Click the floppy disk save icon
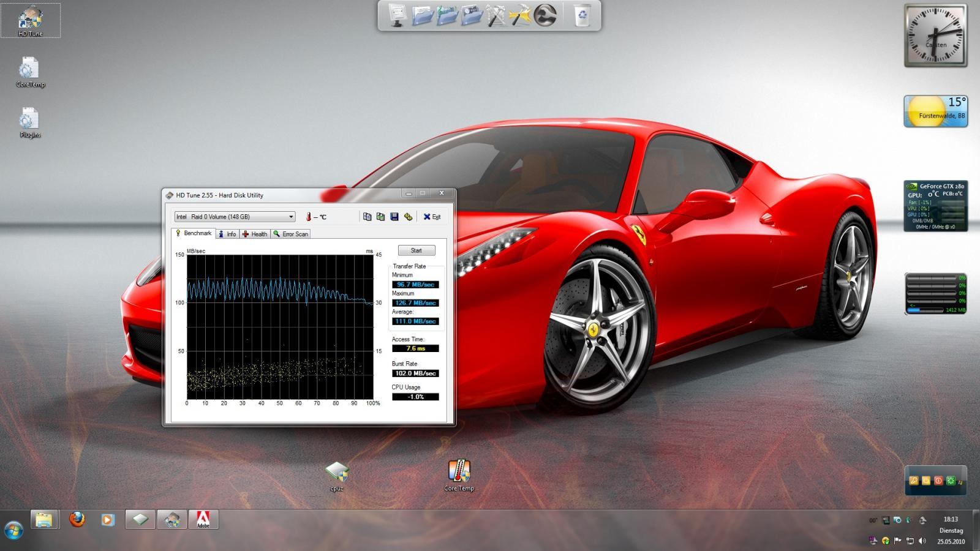Screen dimensions: 980x551 [x=394, y=217]
